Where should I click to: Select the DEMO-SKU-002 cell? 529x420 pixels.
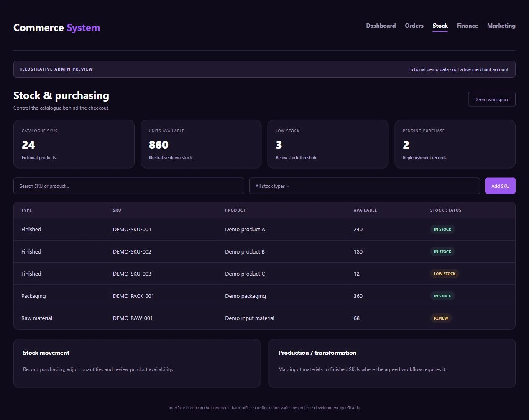(x=132, y=251)
